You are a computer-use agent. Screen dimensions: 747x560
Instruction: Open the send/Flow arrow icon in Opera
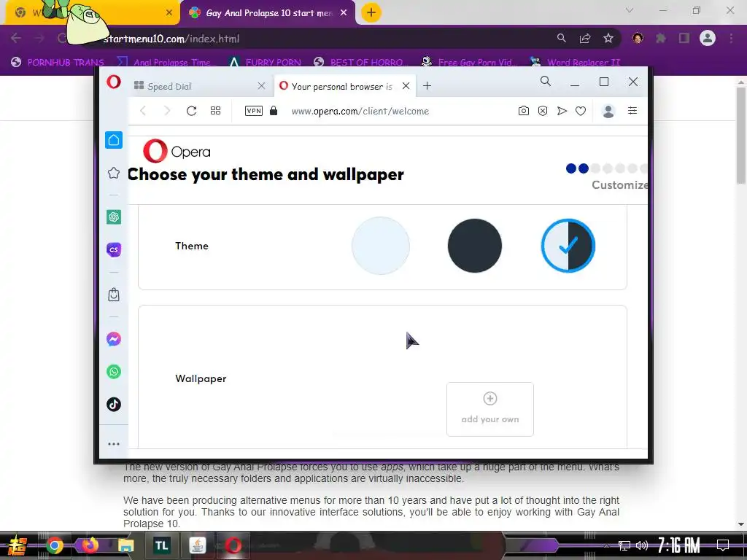click(562, 111)
